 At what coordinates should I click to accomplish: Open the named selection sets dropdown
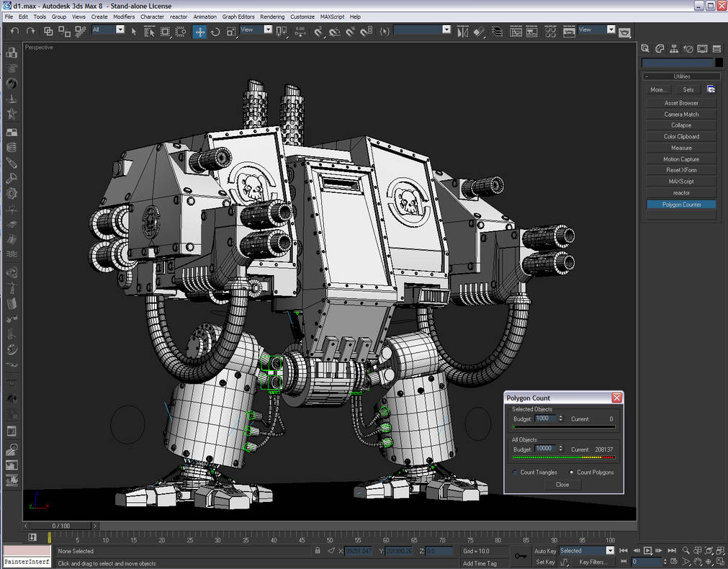click(x=446, y=30)
